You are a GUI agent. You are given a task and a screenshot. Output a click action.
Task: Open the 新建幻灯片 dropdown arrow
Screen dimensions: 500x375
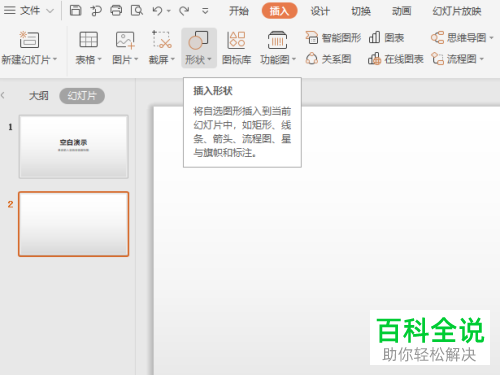(x=55, y=59)
